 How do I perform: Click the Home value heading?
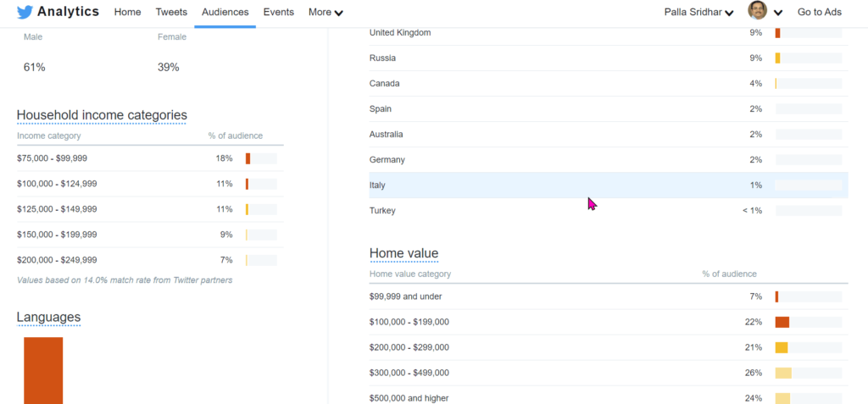point(403,253)
